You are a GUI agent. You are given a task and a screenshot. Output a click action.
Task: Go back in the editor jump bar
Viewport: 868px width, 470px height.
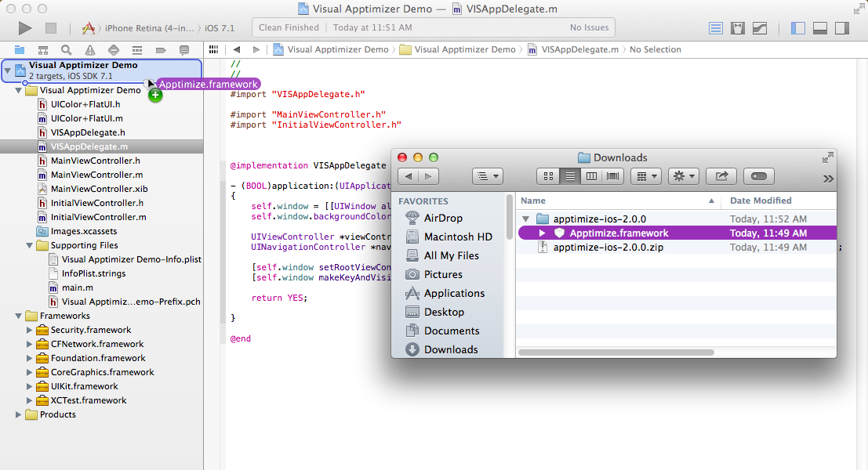pyautogui.click(x=237, y=49)
